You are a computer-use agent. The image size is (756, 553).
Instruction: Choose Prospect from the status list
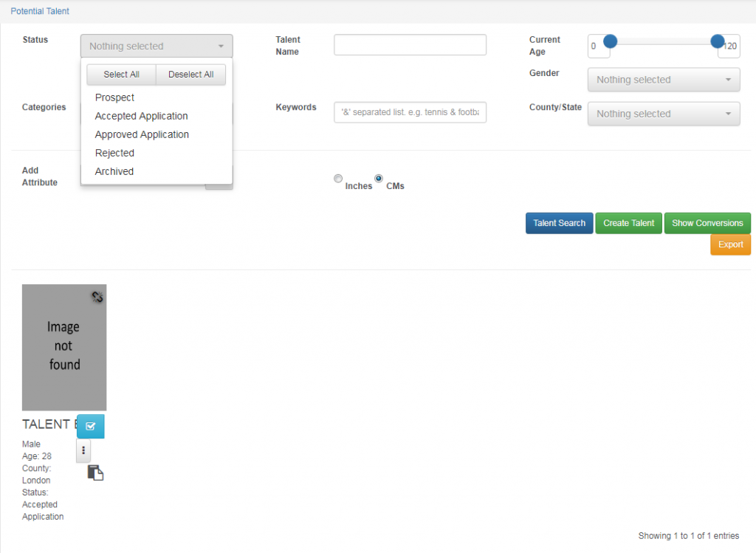tap(115, 97)
